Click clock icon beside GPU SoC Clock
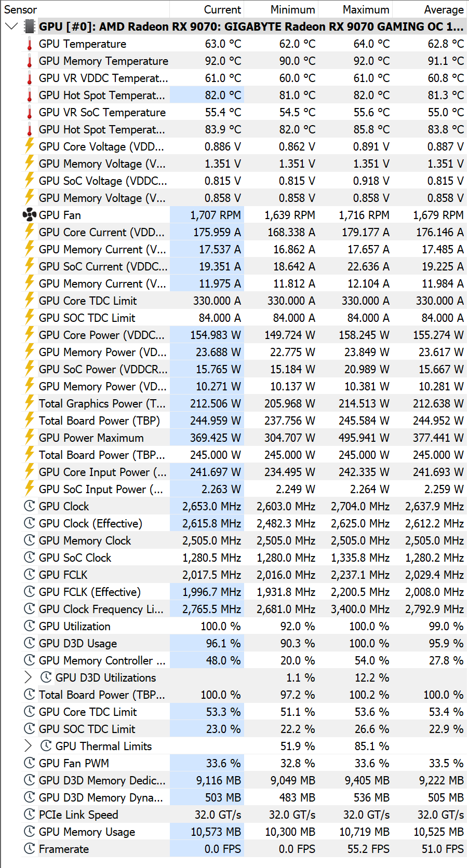469x868 pixels. (30, 558)
